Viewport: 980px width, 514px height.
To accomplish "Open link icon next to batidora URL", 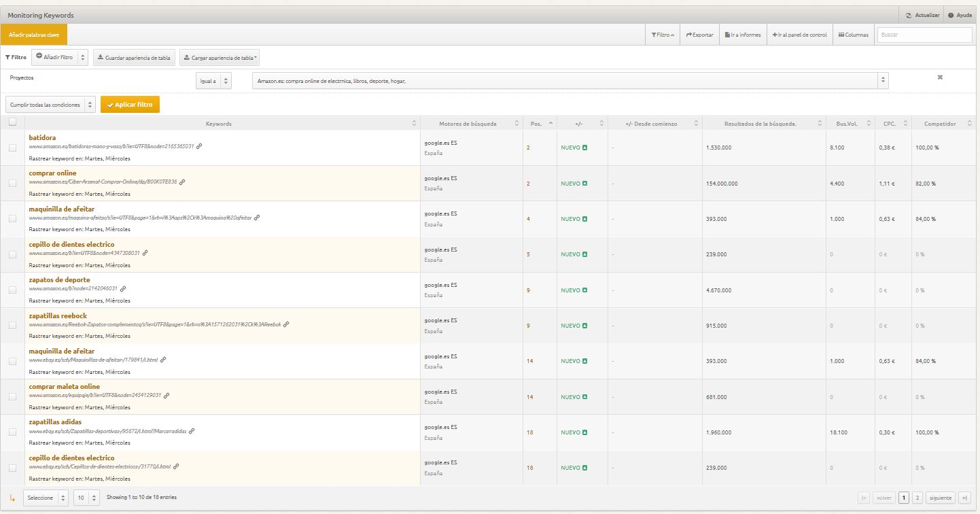I will tap(199, 146).
